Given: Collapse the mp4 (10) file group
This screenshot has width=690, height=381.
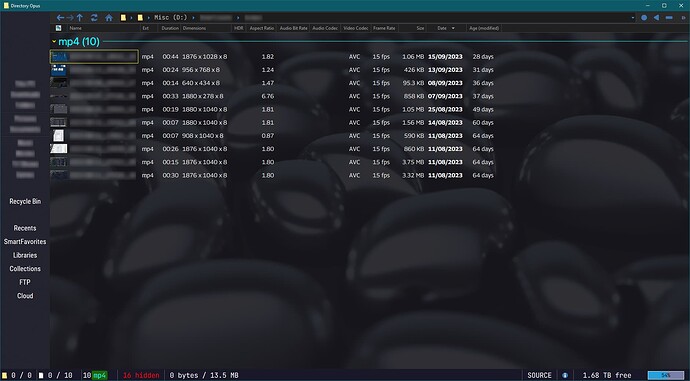Looking at the screenshot, I should pyautogui.click(x=54, y=41).
